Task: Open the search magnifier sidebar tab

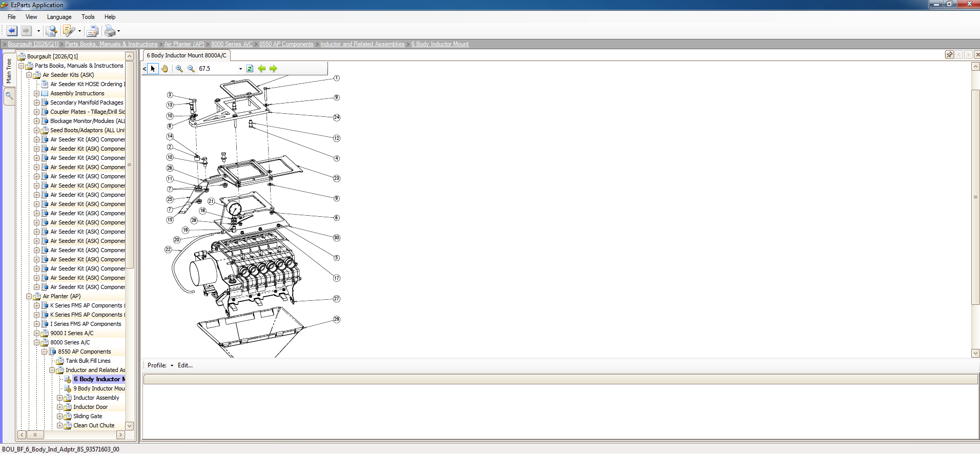Action: coord(9,95)
